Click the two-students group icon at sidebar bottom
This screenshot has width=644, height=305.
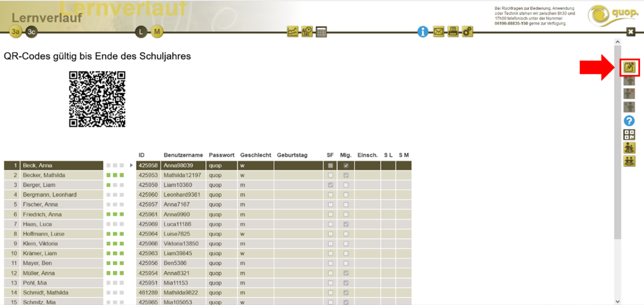pyautogui.click(x=630, y=160)
